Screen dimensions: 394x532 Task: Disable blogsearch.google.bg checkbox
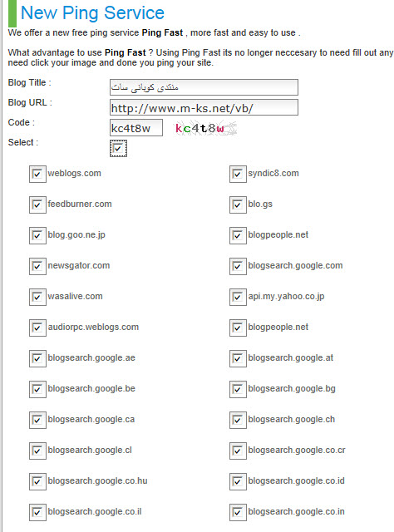pyautogui.click(x=238, y=389)
